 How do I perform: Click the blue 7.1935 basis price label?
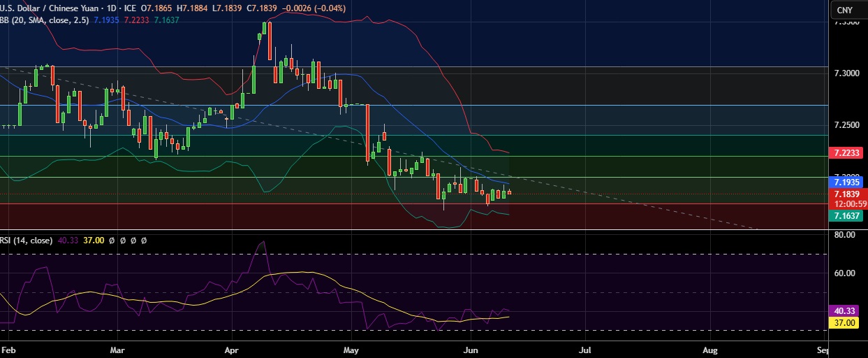coord(844,182)
